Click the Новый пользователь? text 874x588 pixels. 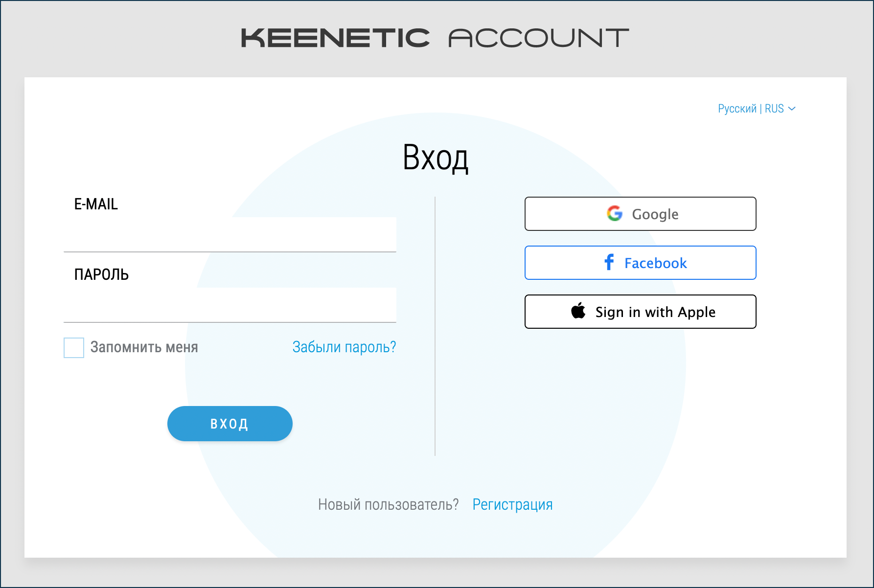tap(389, 504)
